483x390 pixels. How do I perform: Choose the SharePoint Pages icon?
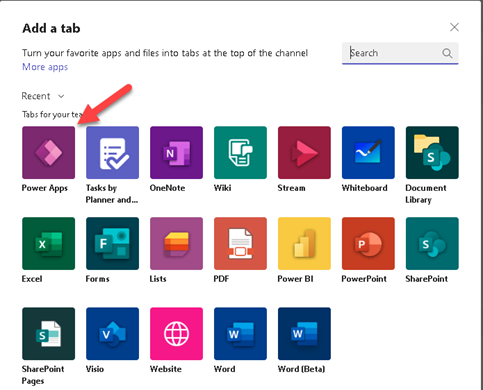(x=49, y=334)
